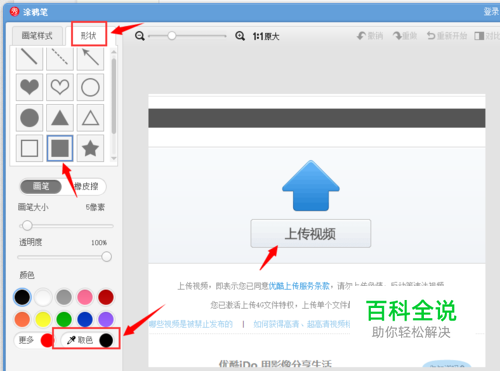
Task: Click the zoom slider handle
Action: click(172, 36)
